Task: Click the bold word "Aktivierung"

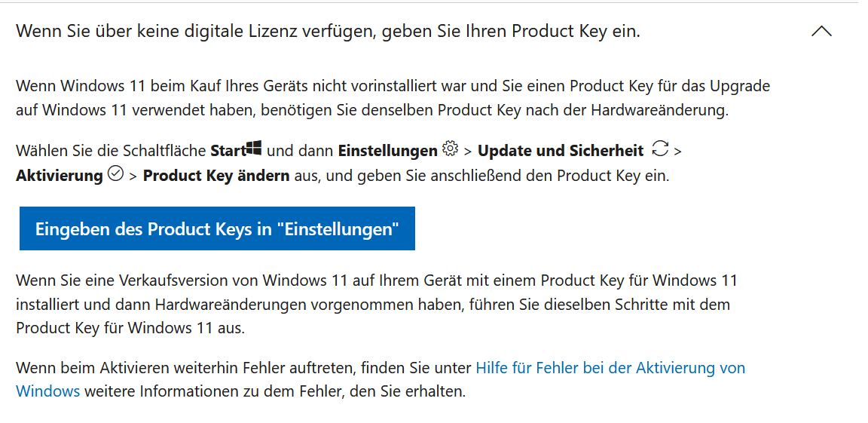Action: (x=60, y=176)
